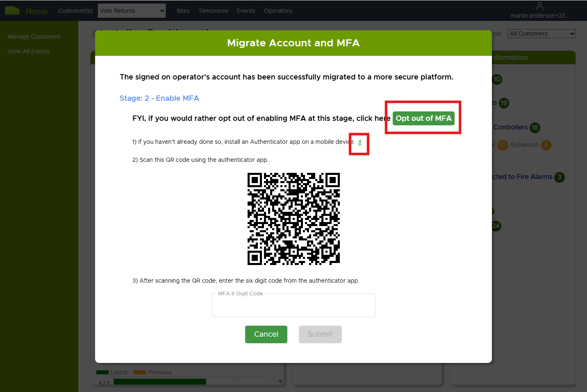Select Manage Customers in the sidebar
587x392 pixels.
pyautogui.click(x=34, y=36)
